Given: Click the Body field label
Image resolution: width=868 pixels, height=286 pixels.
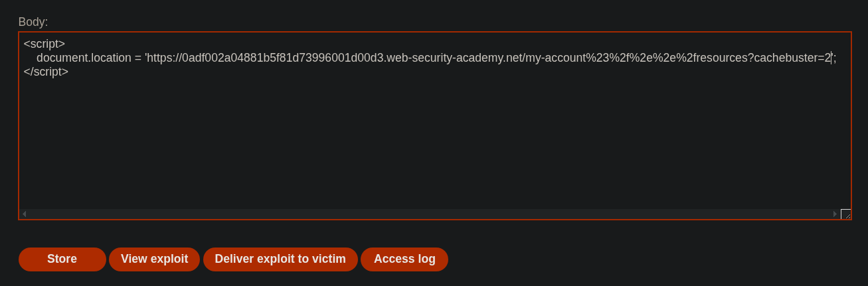Looking at the screenshot, I should pos(33,22).
